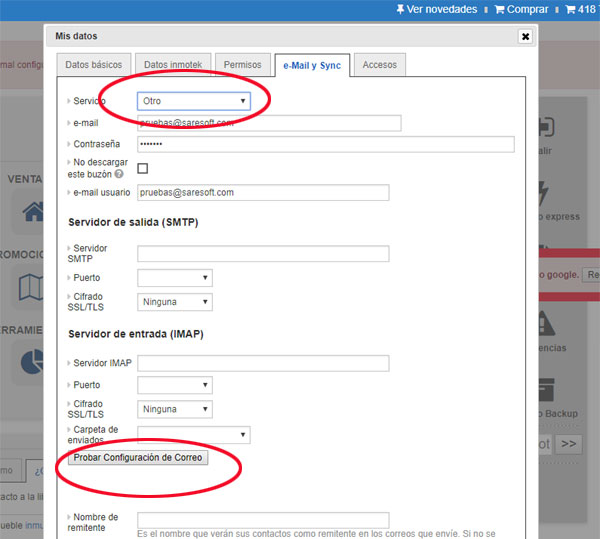This screenshot has width=600, height=539.
Task: Open the Servicio dropdown showing Otro
Action: click(194, 101)
